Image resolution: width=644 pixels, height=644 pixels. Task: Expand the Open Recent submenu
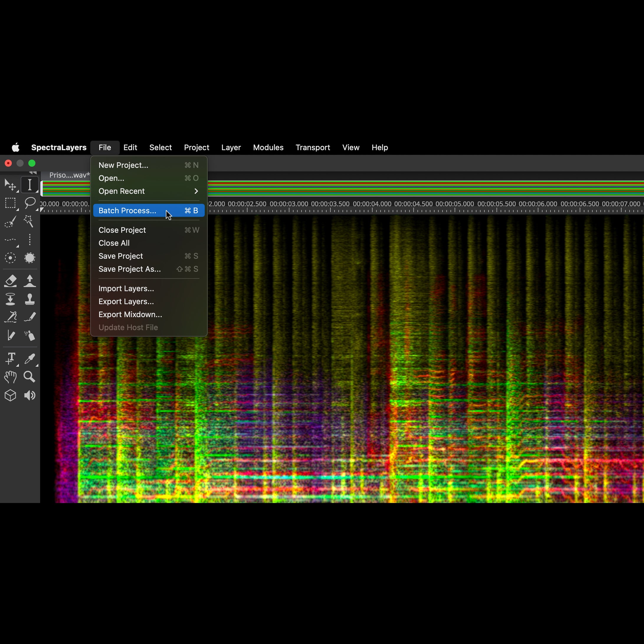pos(149,191)
